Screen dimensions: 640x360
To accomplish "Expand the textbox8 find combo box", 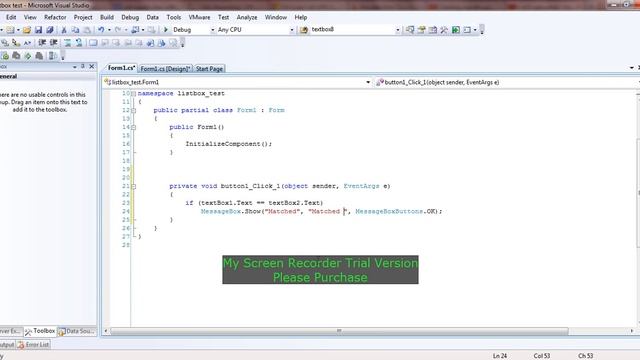I will coord(398,30).
